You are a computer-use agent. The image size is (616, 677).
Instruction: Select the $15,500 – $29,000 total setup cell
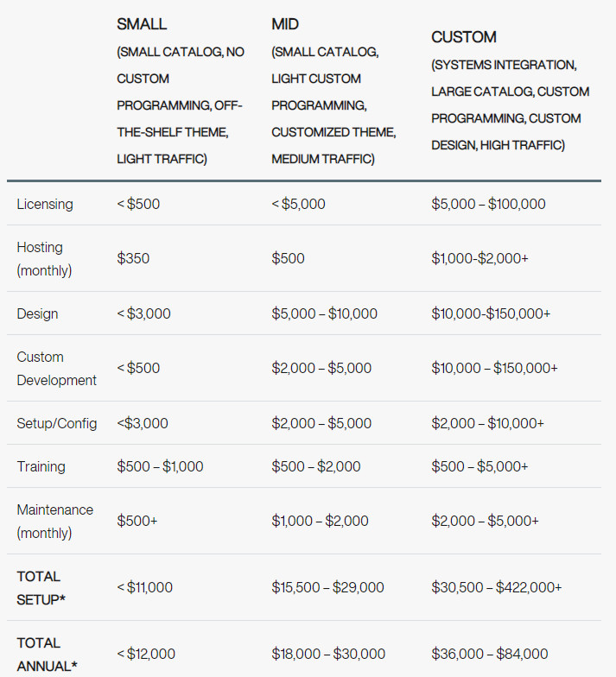tap(327, 587)
